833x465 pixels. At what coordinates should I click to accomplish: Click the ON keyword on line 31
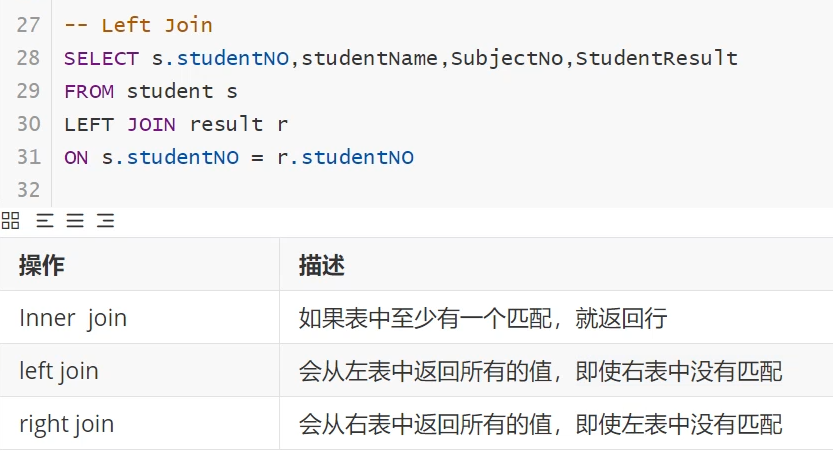coord(76,157)
